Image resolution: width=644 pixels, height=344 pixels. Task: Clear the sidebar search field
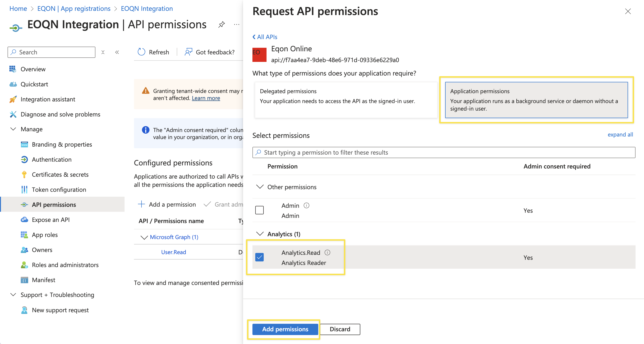point(103,52)
